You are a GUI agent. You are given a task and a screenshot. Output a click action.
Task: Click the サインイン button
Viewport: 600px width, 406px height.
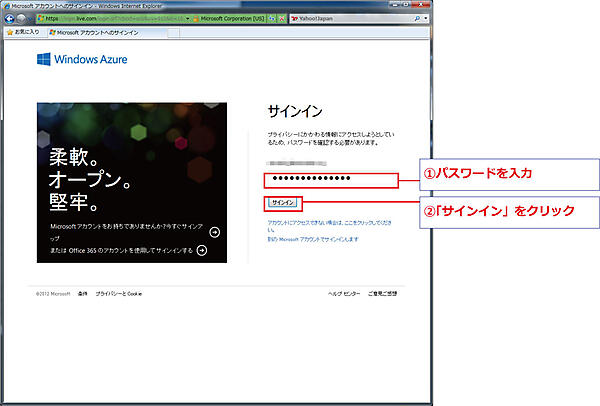[283, 203]
